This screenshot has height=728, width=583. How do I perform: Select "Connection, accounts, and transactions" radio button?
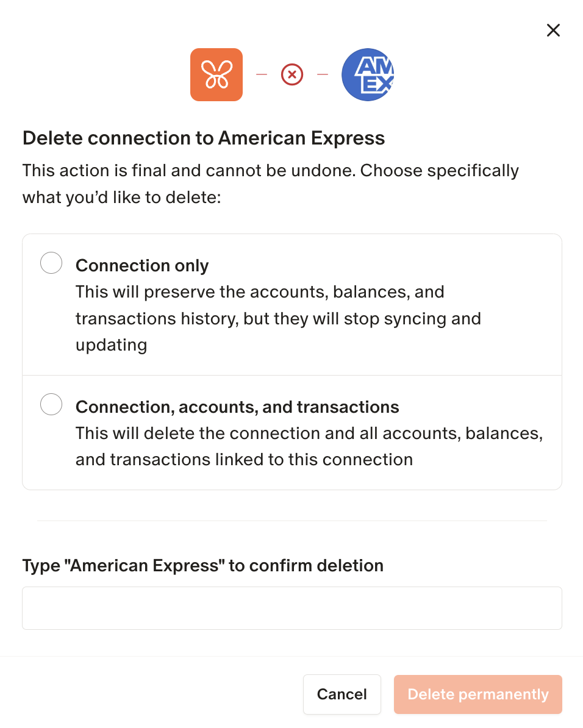[x=51, y=404]
